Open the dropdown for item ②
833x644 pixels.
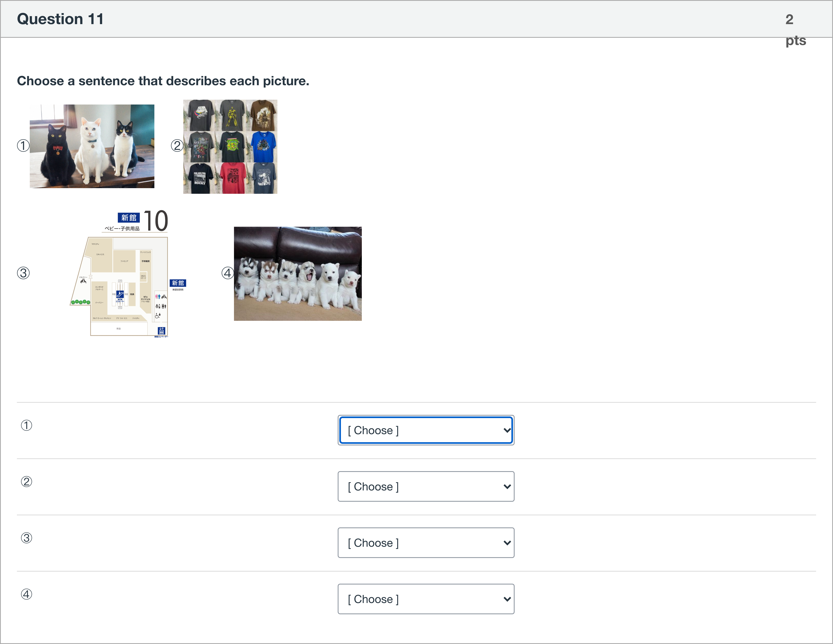coord(426,487)
